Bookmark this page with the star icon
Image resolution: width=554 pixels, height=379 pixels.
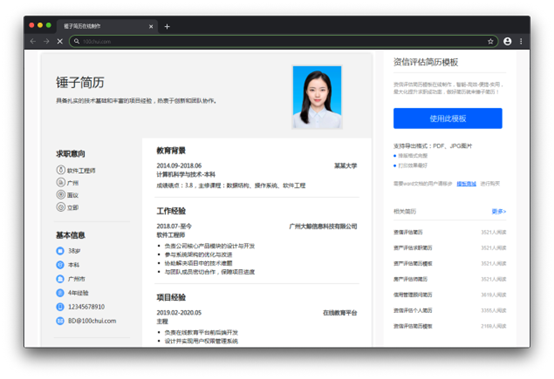click(490, 41)
